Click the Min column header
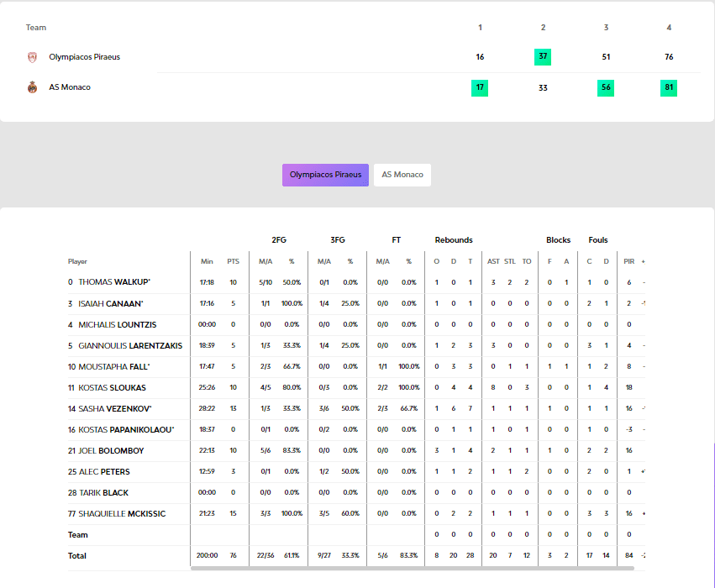The height and width of the screenshot is (588, 715). pos(207,261)
